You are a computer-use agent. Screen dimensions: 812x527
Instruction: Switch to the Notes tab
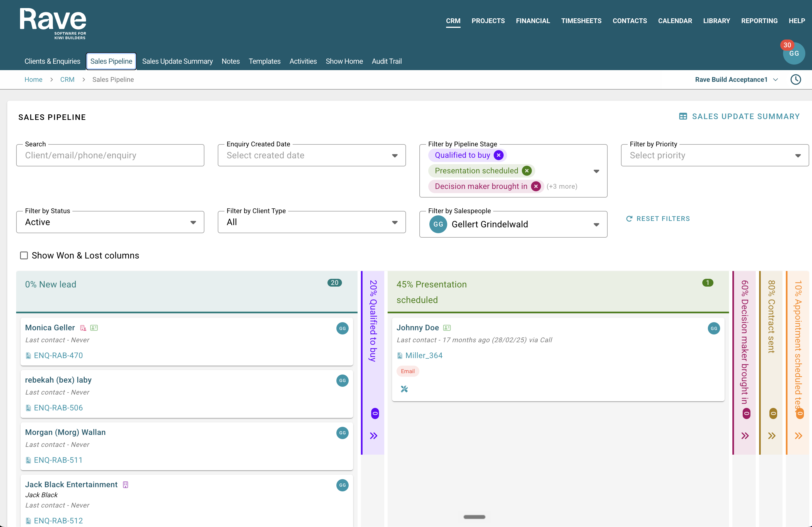[231, 61]
